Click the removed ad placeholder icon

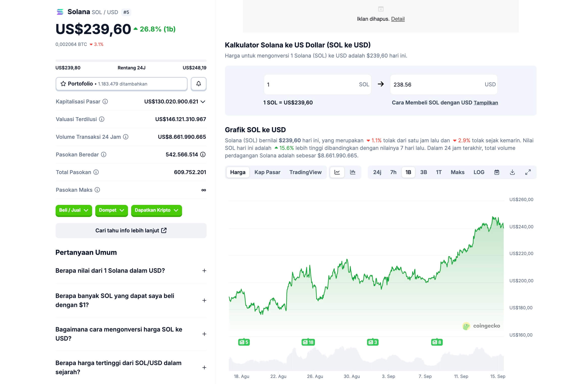381,9
